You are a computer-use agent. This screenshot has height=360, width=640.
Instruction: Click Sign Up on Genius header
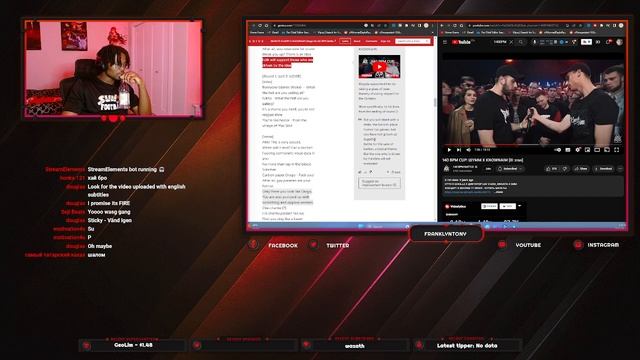click(385, 41)
